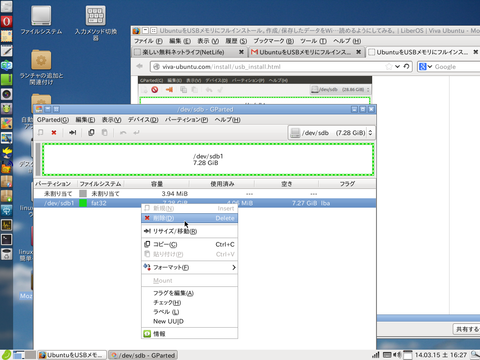Choose ラベル(L) in the context menu
The width and height of the screenshot is (480, 360).
[189, 312]
